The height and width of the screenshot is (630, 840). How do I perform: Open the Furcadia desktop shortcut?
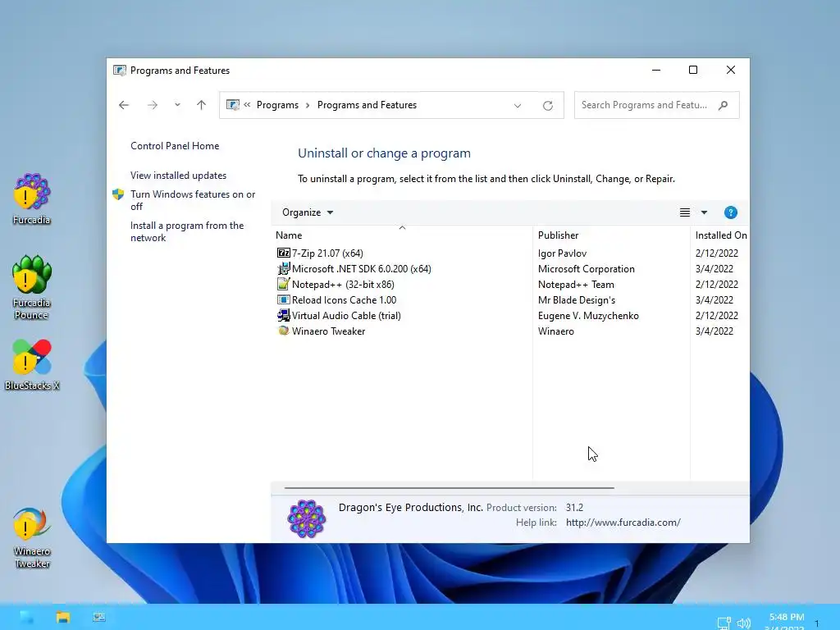click(x=32, y=199)
